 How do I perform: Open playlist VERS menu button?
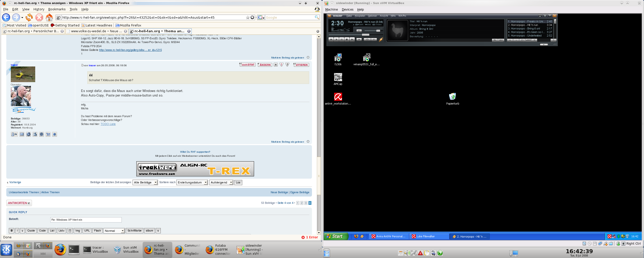pyautogui.click(x=528, y=40)
